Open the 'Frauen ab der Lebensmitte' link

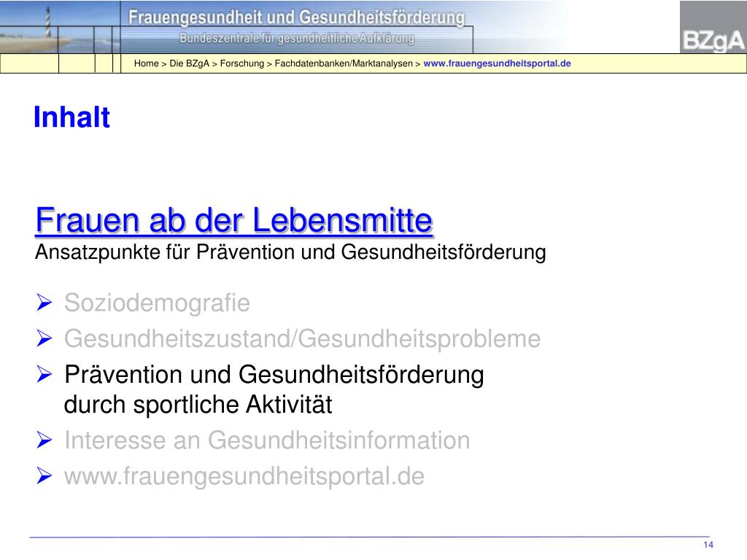234,220
